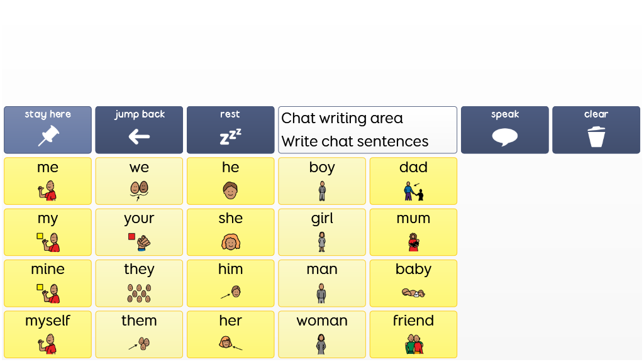Tap the 'woman' word cell

[322, 334]
